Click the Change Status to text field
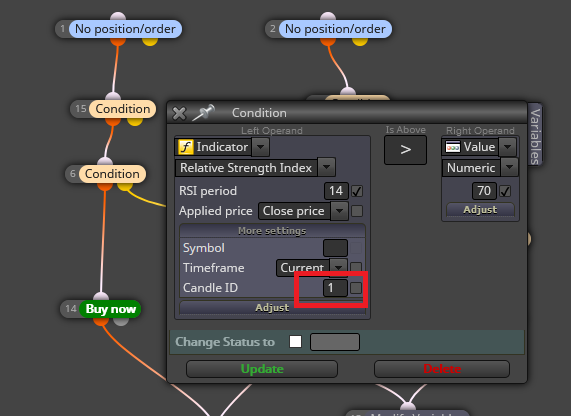The height and width of the screenshot is (416, 571). [335, 342]
